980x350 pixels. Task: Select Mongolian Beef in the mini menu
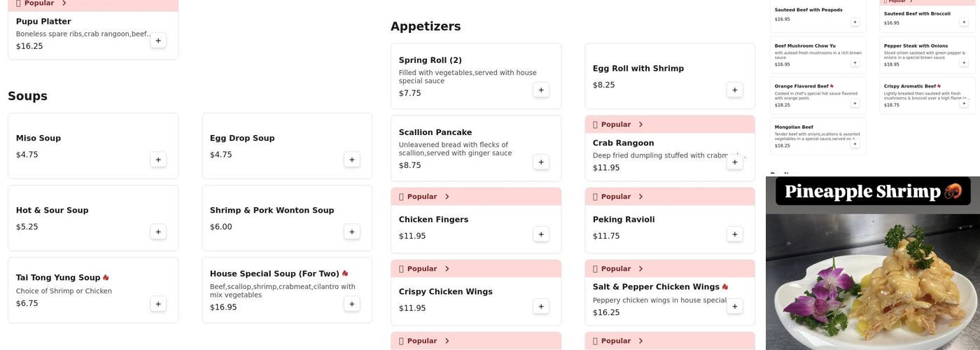794,127
